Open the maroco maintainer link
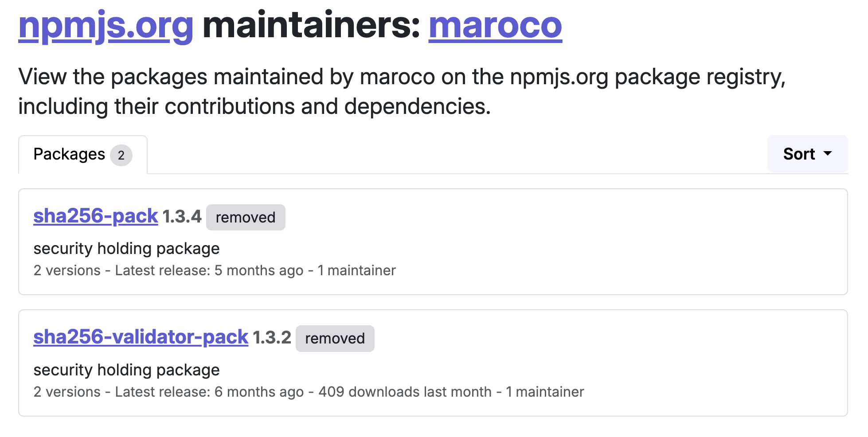The width and height of the screenshot is (868, 437). point(495,26)
